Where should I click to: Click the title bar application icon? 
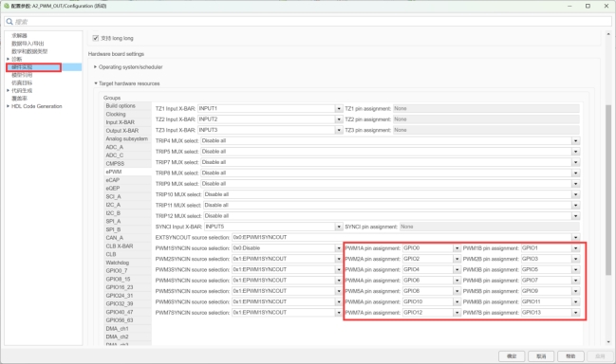(7, 6)
